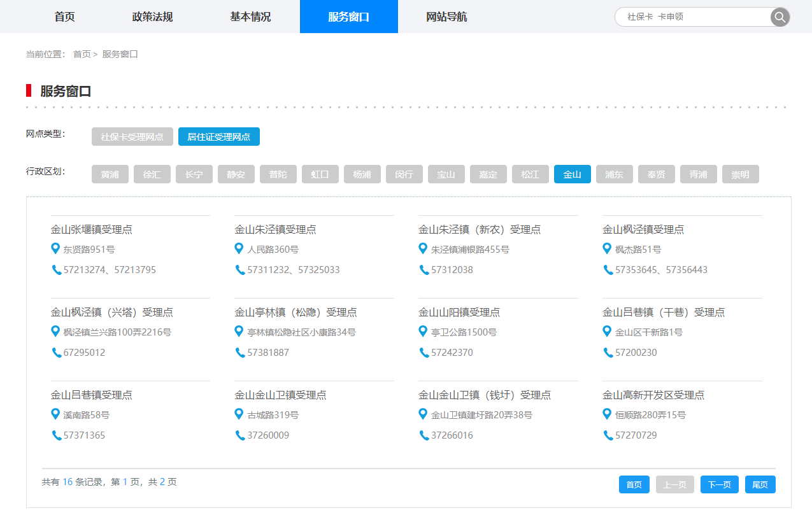Filter by 普陀 district
The width and height of the screenshot is (812, 515).
click(278, 174)
